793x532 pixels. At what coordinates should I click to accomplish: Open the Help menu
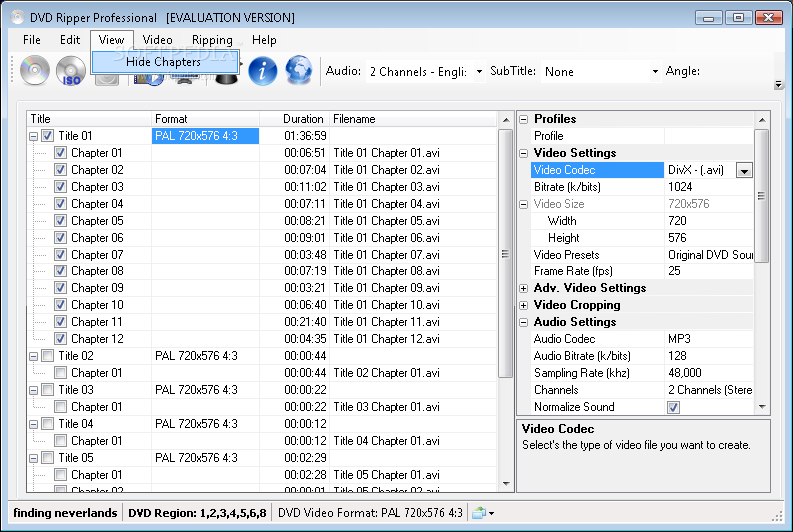coord(264,40)
